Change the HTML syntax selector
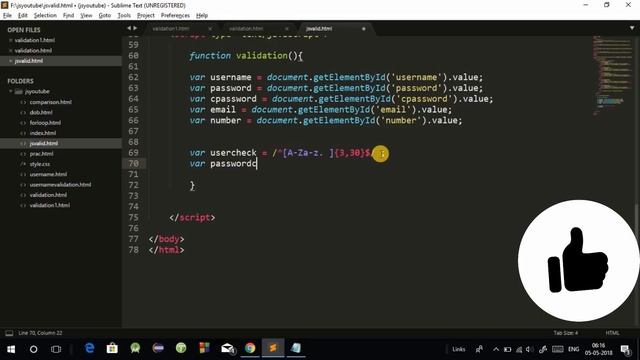The width and height of the screenshot is (640, 360). 612,333
